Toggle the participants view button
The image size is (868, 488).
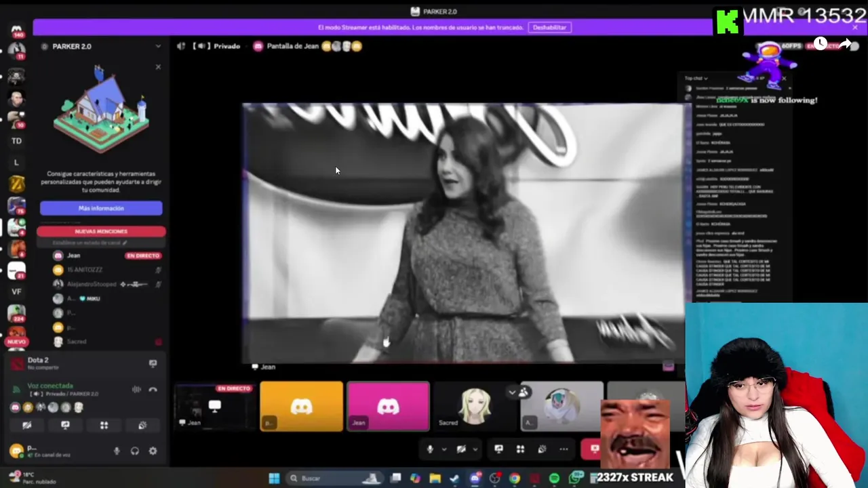pos(524,392)
